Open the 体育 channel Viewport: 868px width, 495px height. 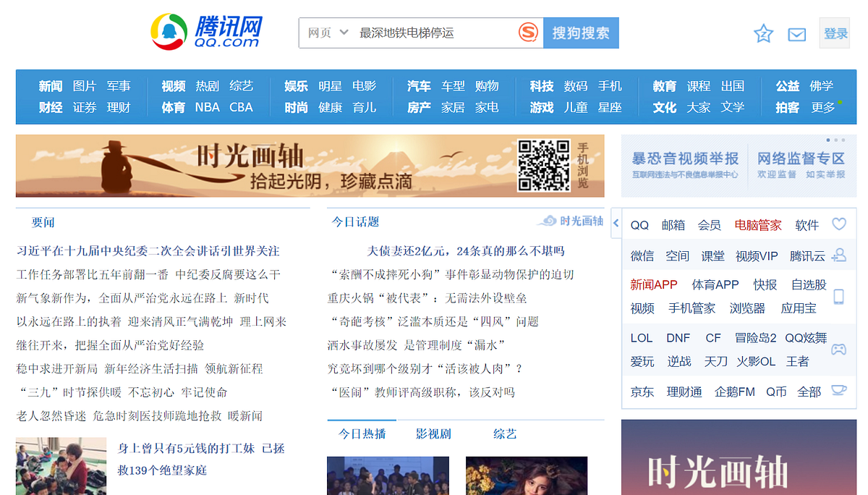pos(174,107)
